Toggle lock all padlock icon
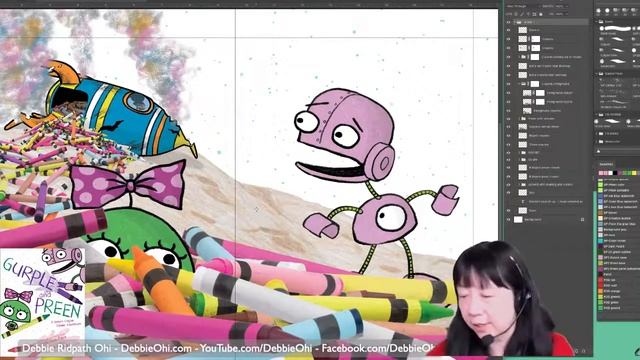The height and width of the screenshot is (360, 640). 541,14
